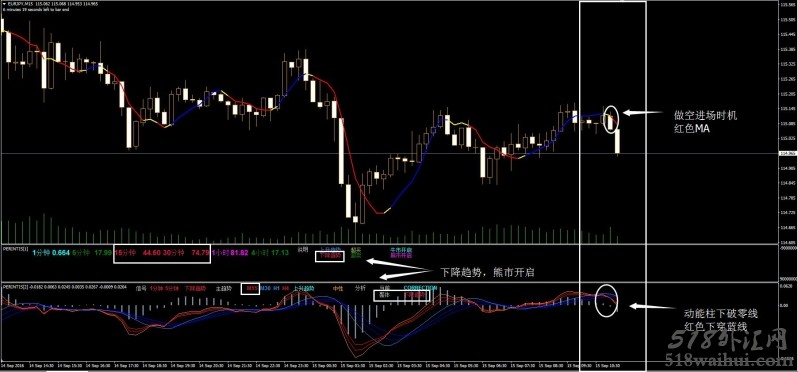The height and width of the screenshot is (372, 798).
Task: Click the cyan CORRECTION label
Action: (x=420, y=288)
